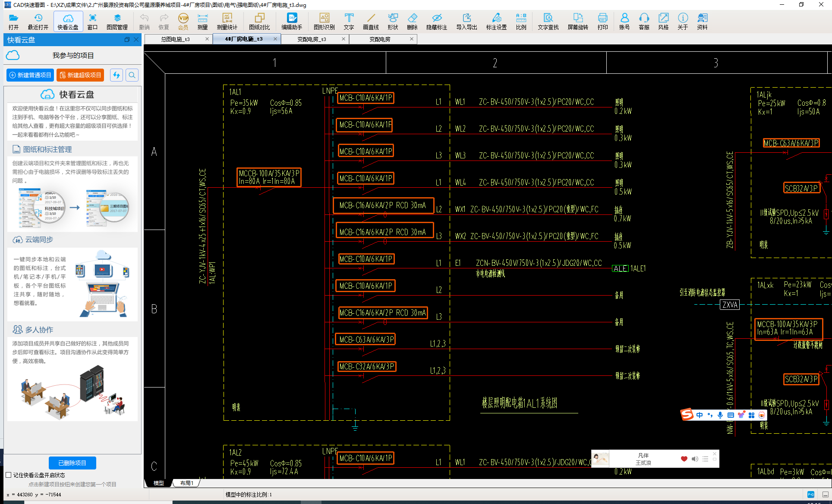
Task: Click the 王武浪 album cover thumbnail
Action: (600, 459)
